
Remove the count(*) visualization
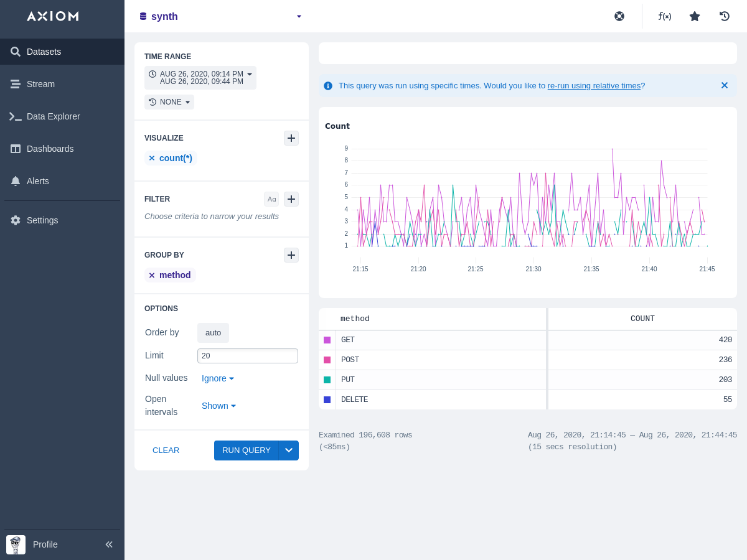152,159
